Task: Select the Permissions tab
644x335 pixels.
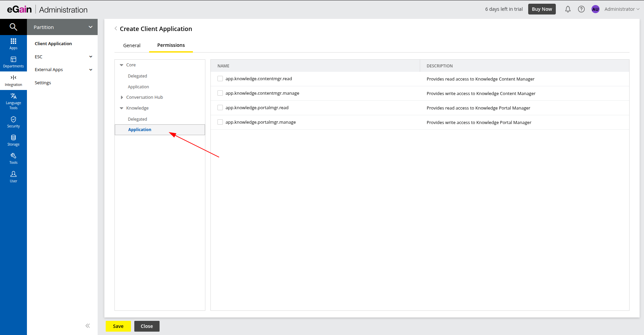Action: [171, 45]
